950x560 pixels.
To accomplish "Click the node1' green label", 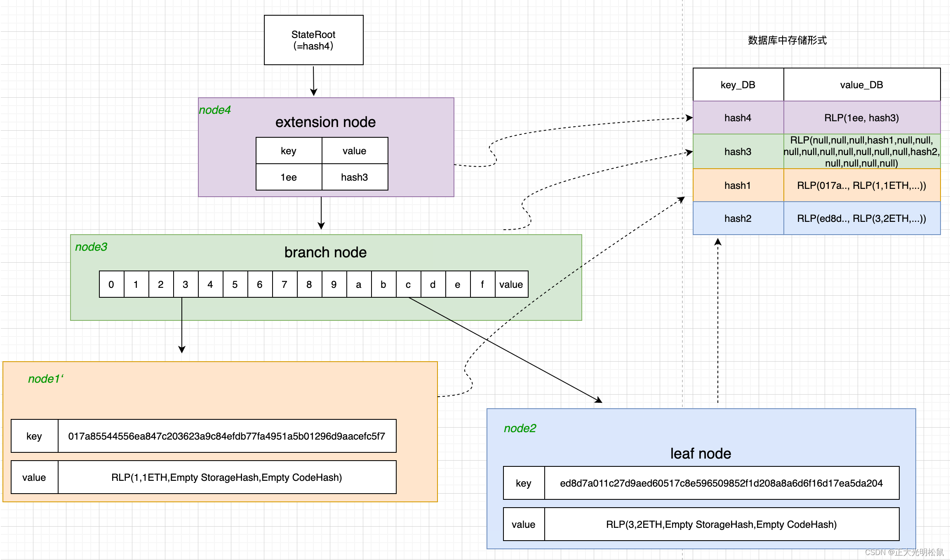I will (46, 379).
